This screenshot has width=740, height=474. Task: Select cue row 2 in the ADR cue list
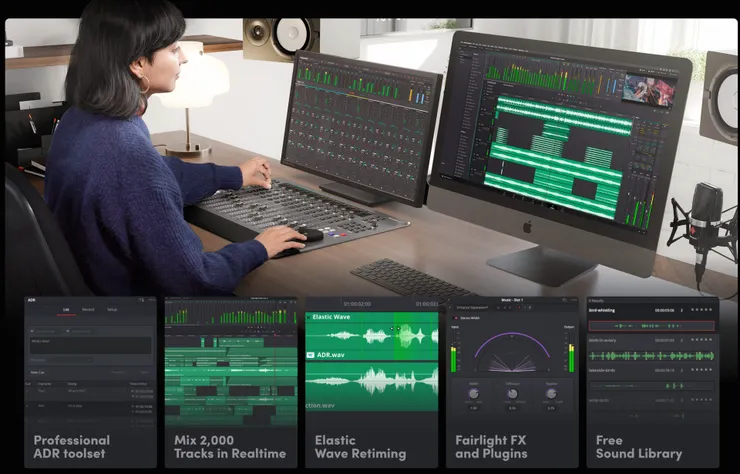coord(90,408)
